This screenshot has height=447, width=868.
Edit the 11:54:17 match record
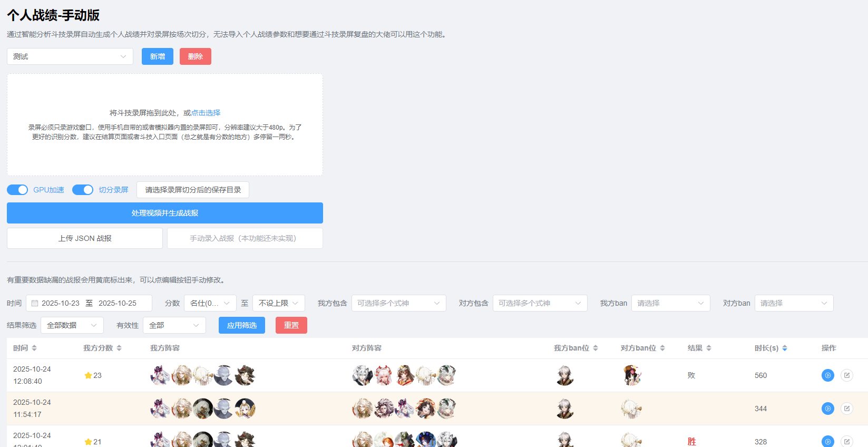pos(846,409)
